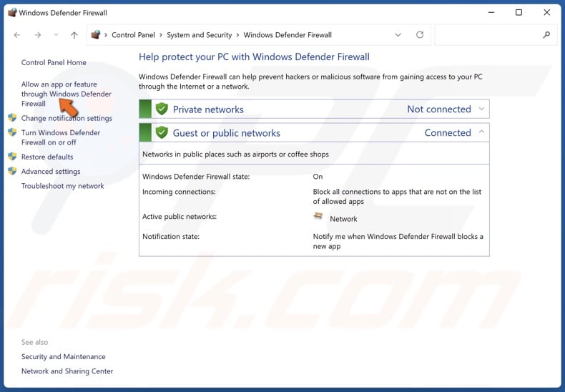Screen dimensions: 565x392
Task: Collapse the Guest or public networks chevron
Action: point(481,132)
